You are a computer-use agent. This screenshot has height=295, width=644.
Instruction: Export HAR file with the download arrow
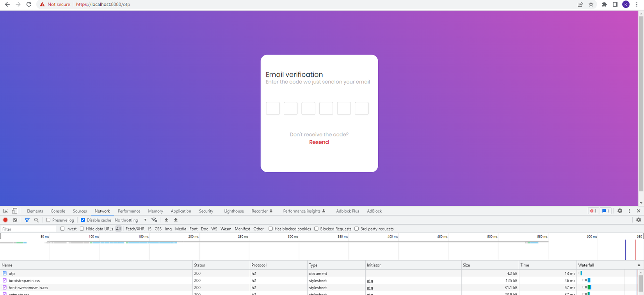click(x=176, y=220)
